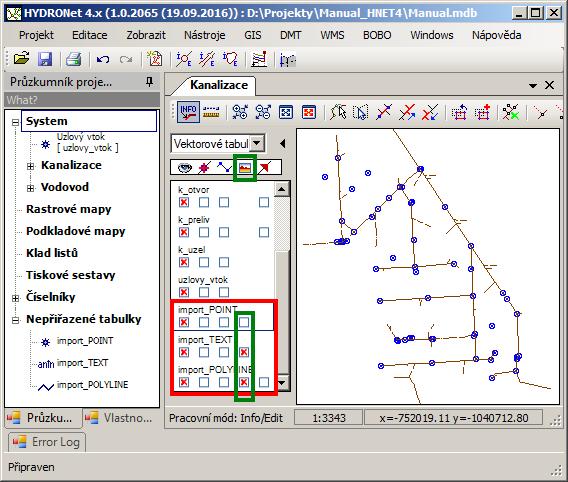Click the I/E polygon import-export icon
Viewport: 568px width, 482px height.
(230, 59)
